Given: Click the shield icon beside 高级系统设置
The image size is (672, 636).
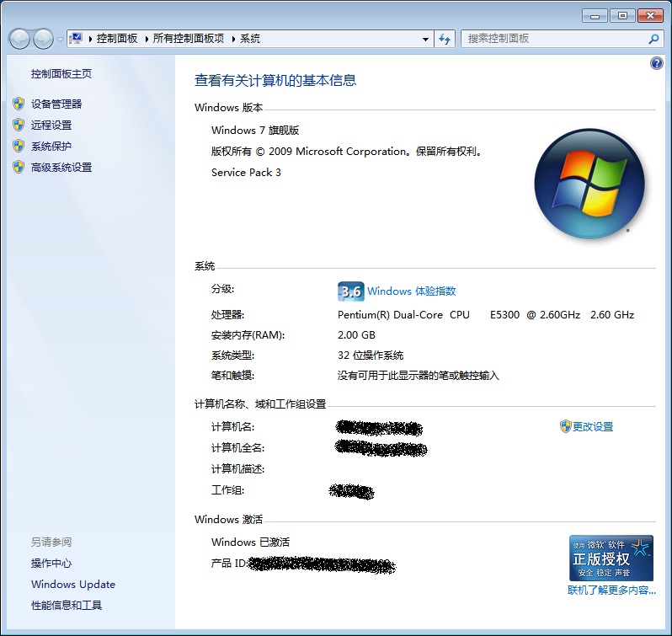Looking at the screenshot, I should (19, 167).
